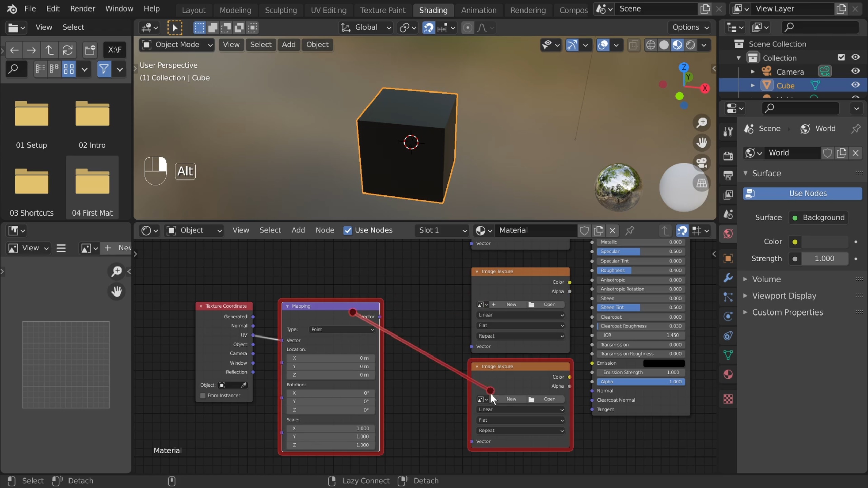
Task: Open the Type dropdown in the Mapping node
Action: pyautogui.click(x=341, y=329)
